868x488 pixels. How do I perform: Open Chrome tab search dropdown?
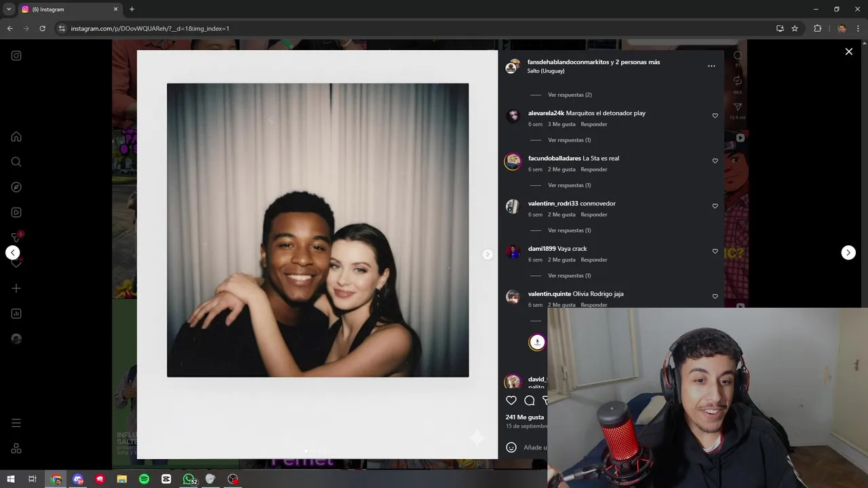[x=9, y=9]
